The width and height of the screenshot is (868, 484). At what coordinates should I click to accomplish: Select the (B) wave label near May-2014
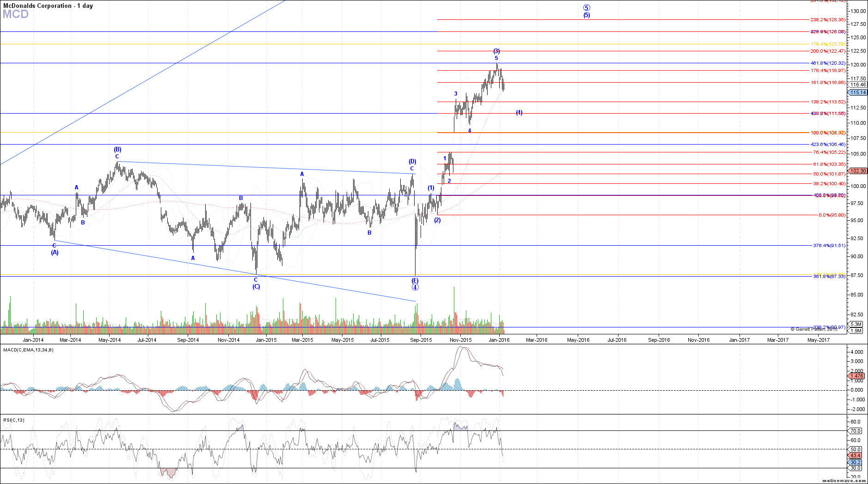pyautogui.click(x=117, y=150)
